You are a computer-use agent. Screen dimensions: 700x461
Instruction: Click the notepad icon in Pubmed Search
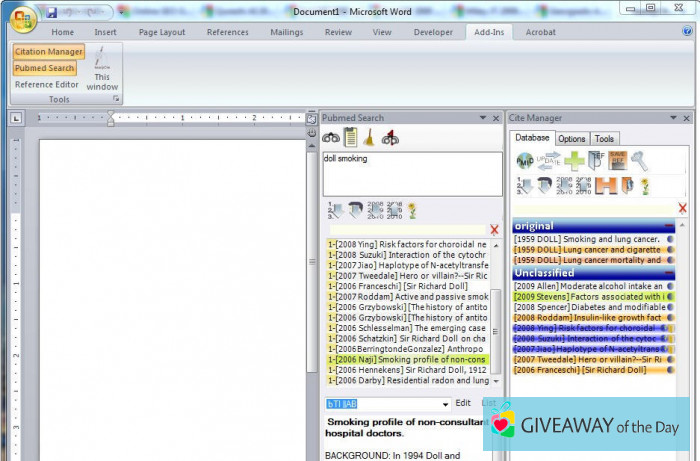pyautogui.click(x=350, y=138)
